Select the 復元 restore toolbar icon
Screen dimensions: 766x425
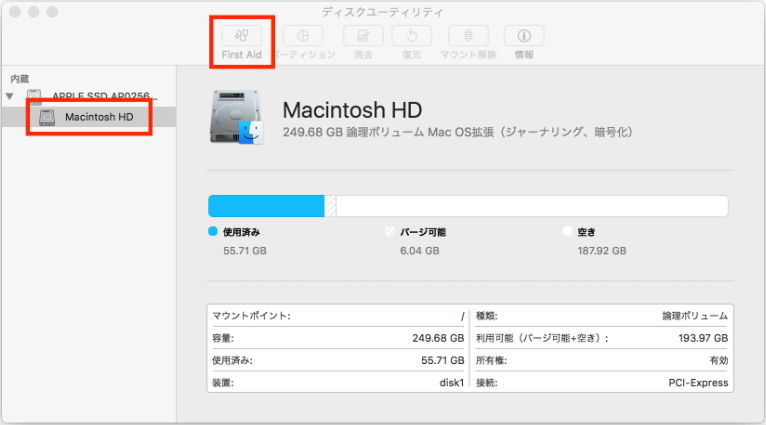point(411,36)
